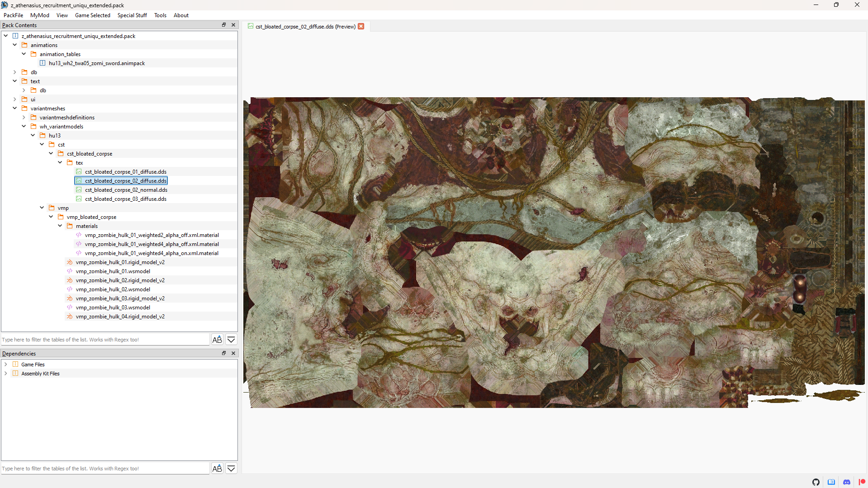Click the code icon of vmp_zombie_hulk_01.wsmodel
Screen dimensions: 868x488
pos(70,271)
